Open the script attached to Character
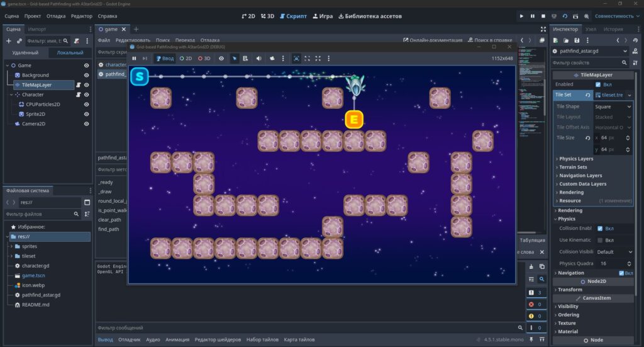644x347 pixels. click(78, 94)
